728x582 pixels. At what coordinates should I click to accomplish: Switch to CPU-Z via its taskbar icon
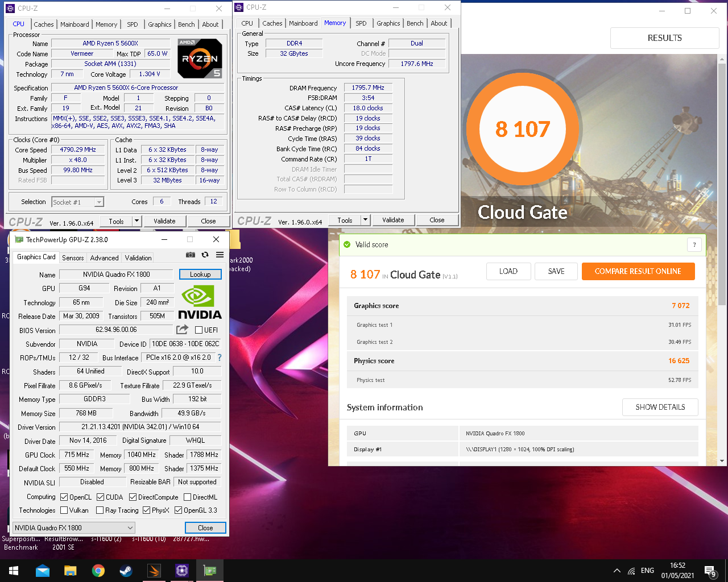coord(181,571)
